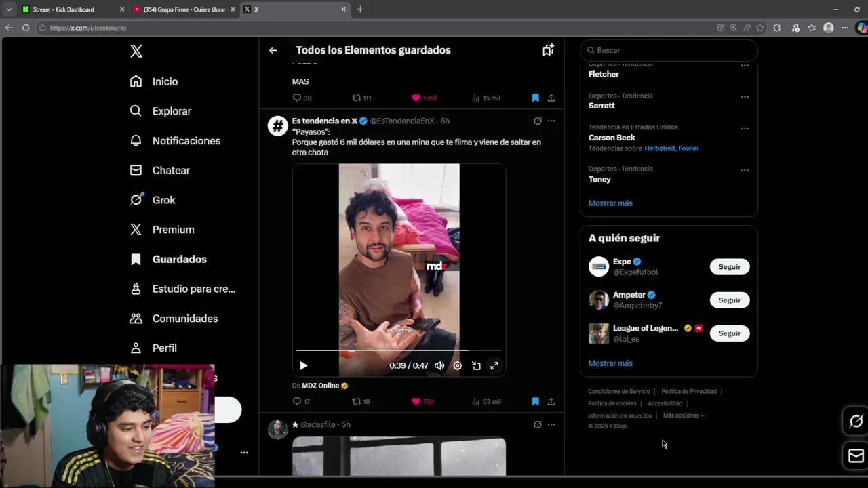Mute the video volume icon

click(x=439, y=365)
